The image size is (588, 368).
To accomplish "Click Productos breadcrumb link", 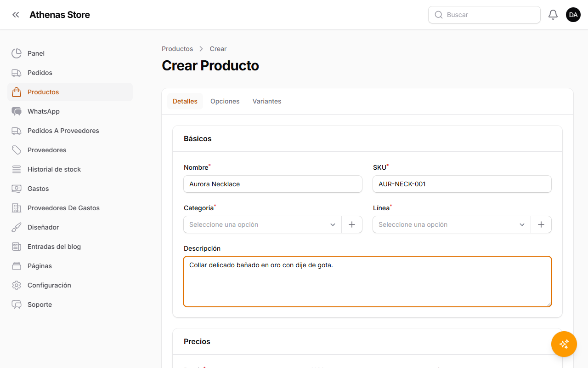I will (177, 49).
